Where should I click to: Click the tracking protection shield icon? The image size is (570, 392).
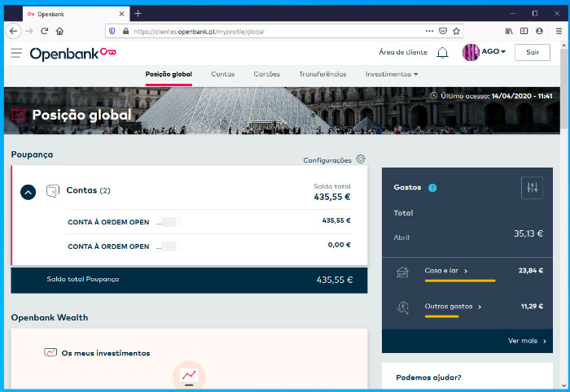pos(112,31)
